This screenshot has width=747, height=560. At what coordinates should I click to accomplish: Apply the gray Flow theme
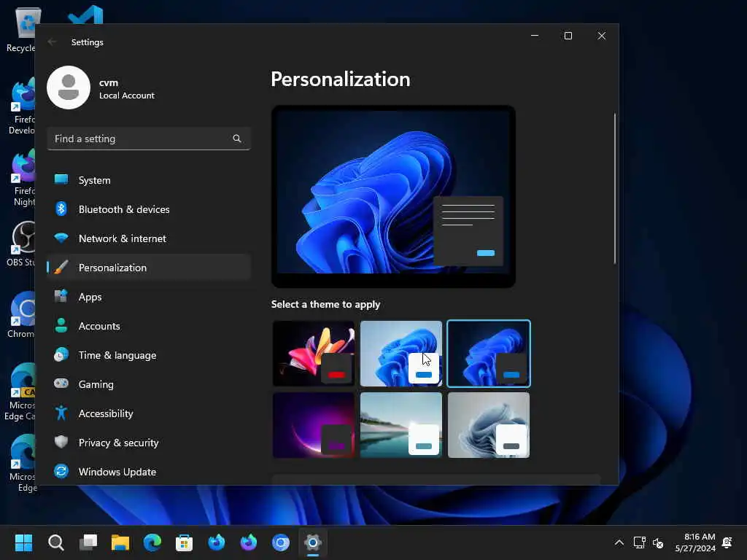point(489,425)
